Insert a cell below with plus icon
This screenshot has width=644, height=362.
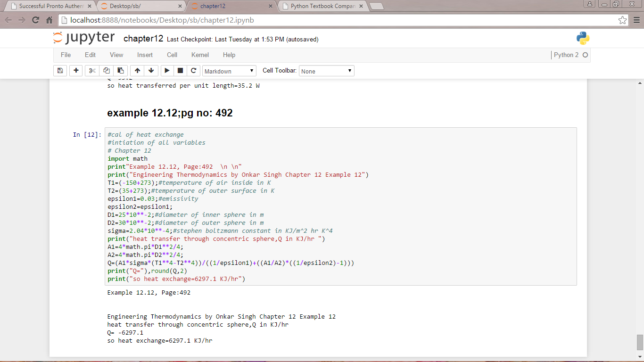76,71
